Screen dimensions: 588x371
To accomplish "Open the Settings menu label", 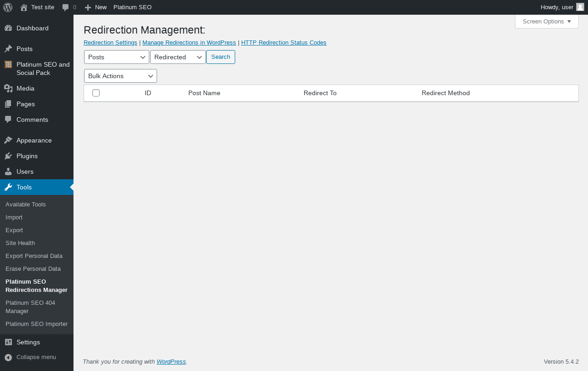I will point(28,342).
